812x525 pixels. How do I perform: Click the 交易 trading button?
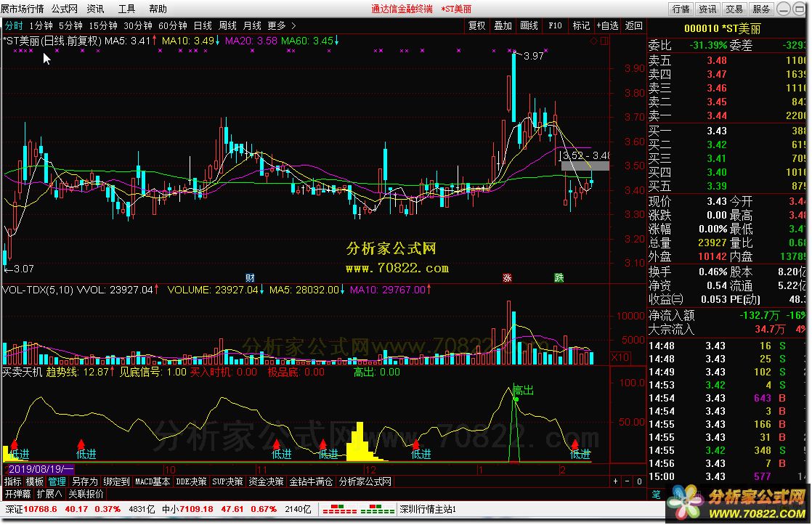pos(734,9)
